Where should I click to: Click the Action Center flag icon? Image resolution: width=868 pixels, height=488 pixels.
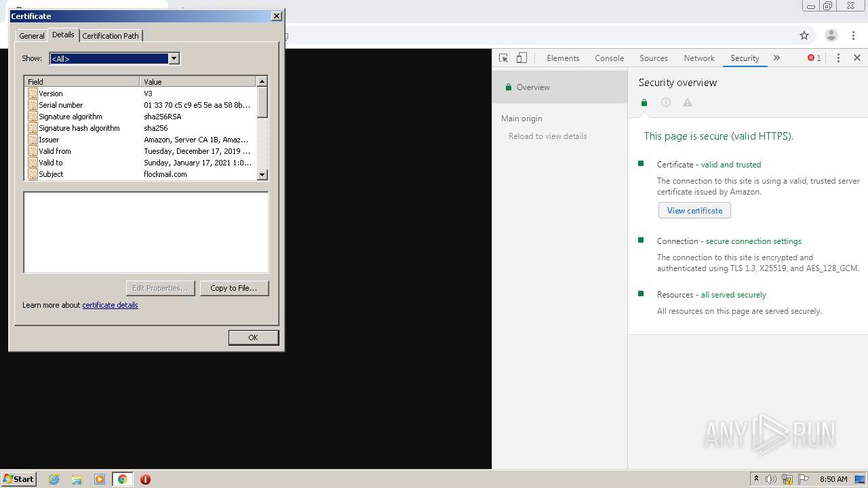pos(804,479)
